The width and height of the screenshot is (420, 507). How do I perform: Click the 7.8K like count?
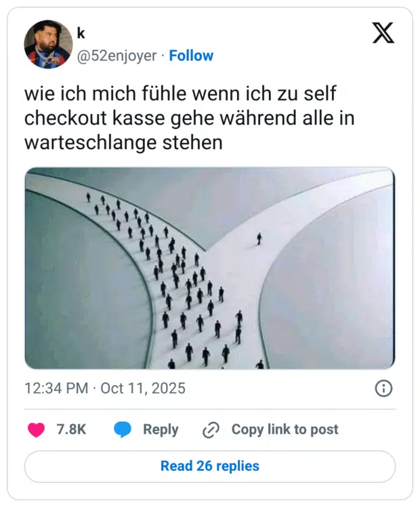(x=71, y=430)
